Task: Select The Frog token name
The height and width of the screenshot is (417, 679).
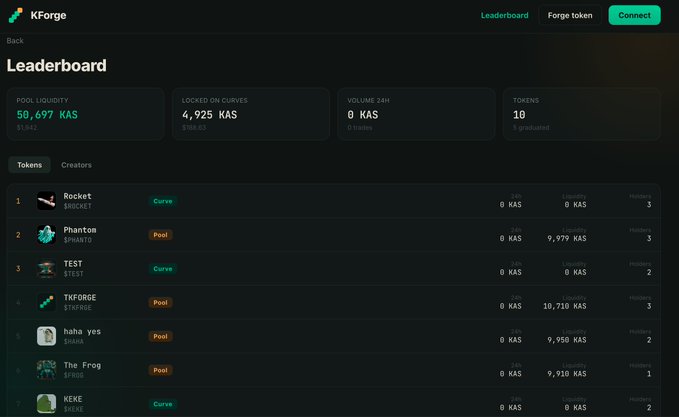Action: pyautogui.click(x=82, y=365)
